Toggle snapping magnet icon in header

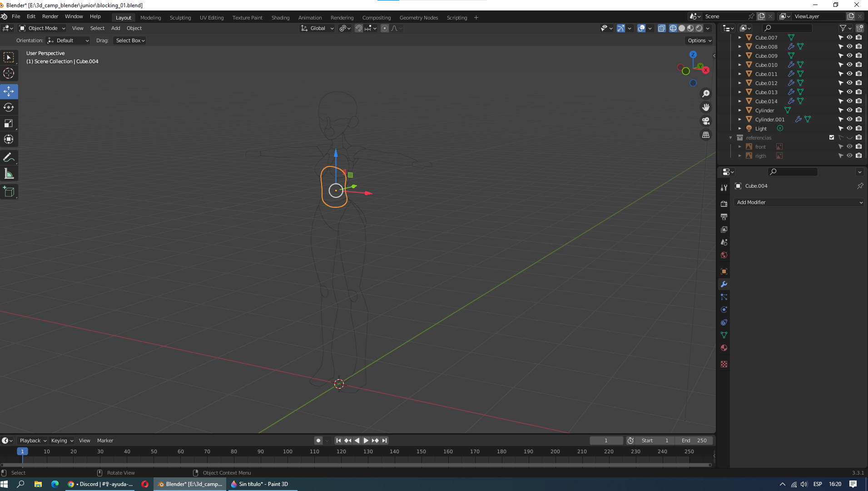coord(359,28)
